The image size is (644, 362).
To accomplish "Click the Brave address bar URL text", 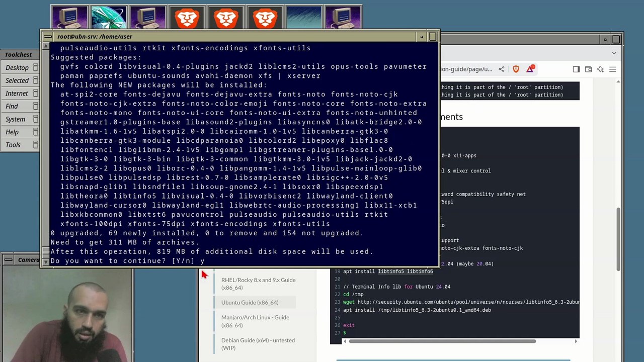I will 466,69.
